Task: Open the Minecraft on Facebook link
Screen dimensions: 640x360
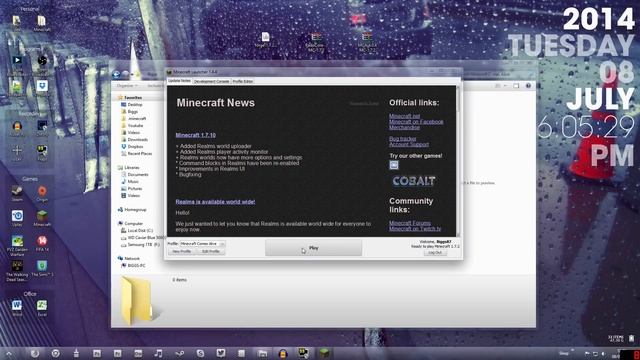Action: (416, 122)
